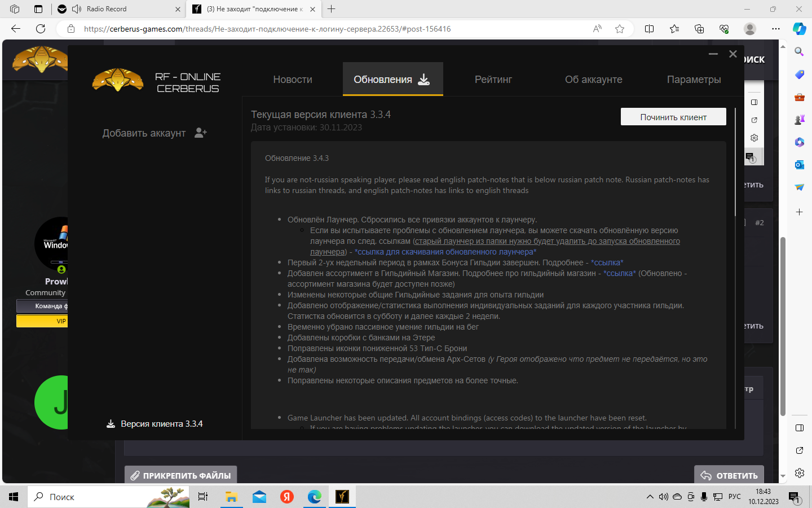
Task: Open the Об аккаунте tab
Action: tap(594, 80)
